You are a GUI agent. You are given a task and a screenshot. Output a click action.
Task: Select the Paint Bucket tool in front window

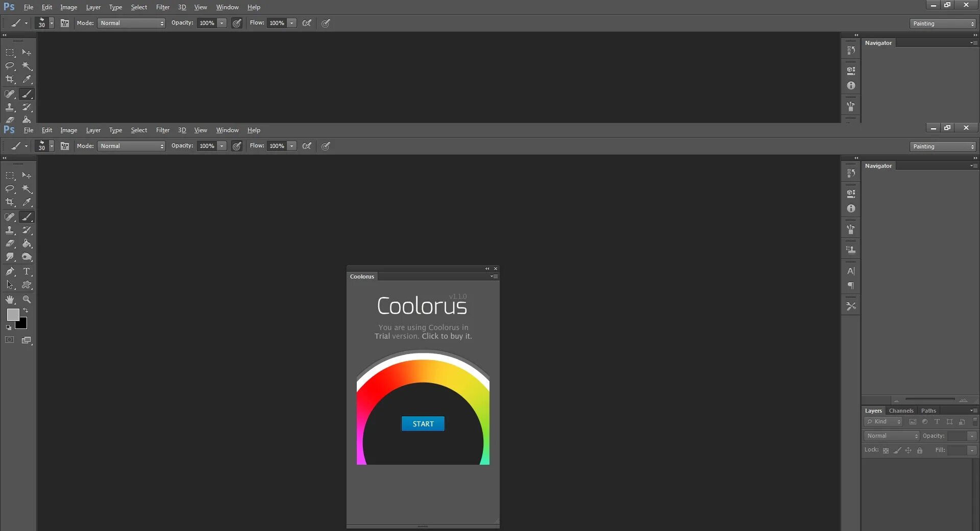[27, 244]
